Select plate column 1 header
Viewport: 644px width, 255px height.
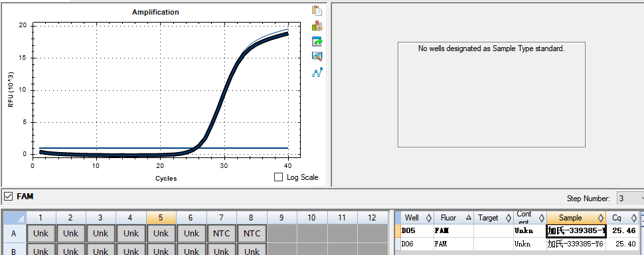click(x=40, y=218)
